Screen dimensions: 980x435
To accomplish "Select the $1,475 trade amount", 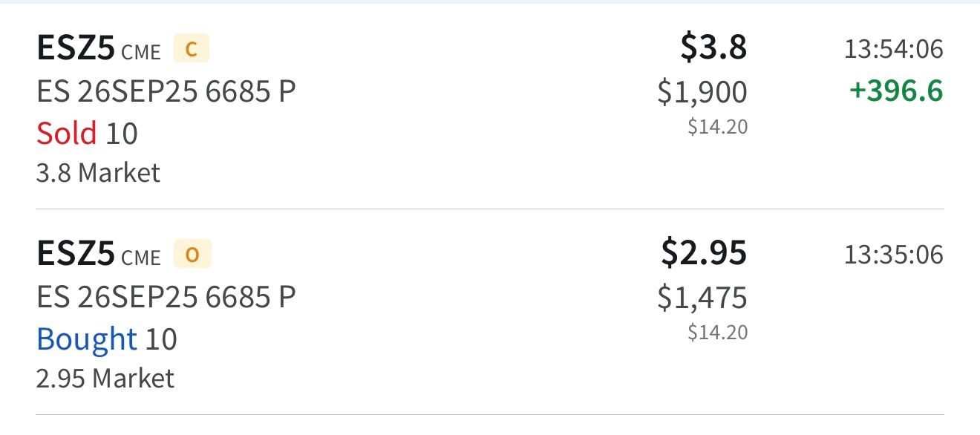I will click(x=702, y=298).
